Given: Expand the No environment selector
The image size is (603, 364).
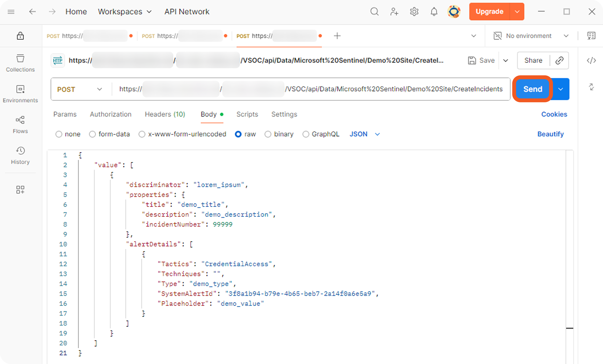Looking at the screenshot, I should coord(531,36).
